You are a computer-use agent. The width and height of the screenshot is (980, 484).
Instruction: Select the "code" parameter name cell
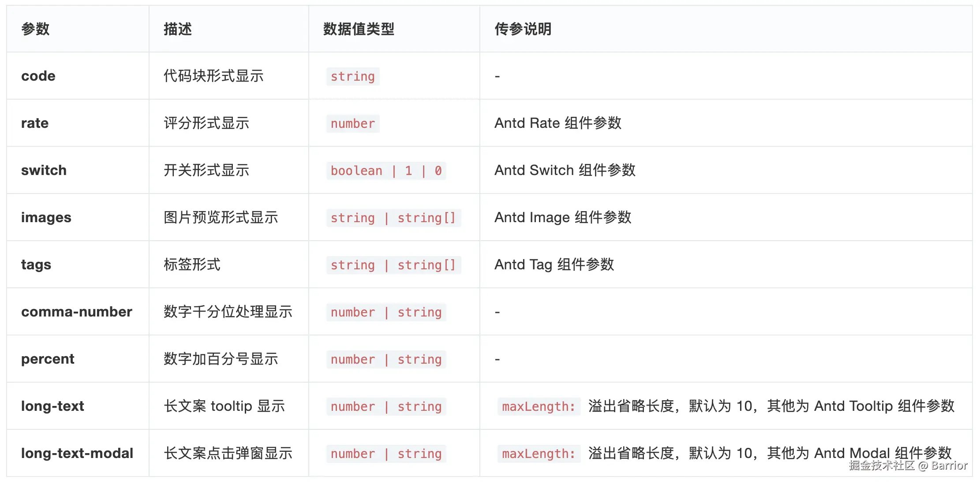(38, 76)
